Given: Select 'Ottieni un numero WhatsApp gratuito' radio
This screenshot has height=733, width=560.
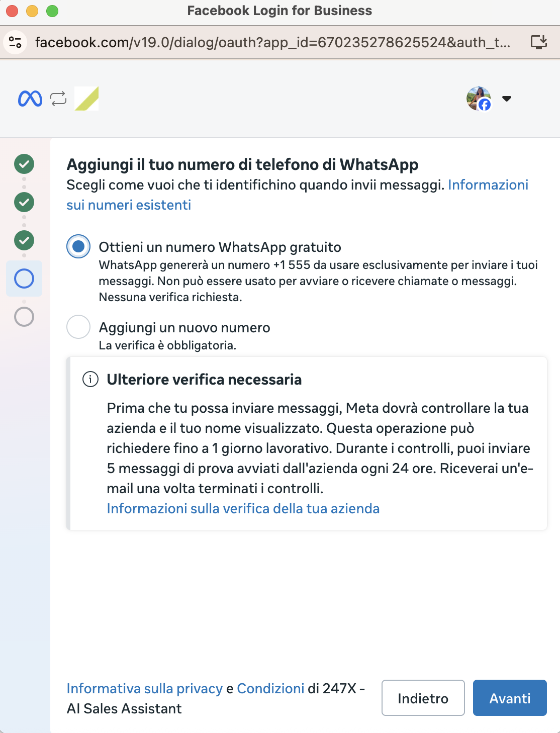Looking at the screenshot, I should pos(78,246).
